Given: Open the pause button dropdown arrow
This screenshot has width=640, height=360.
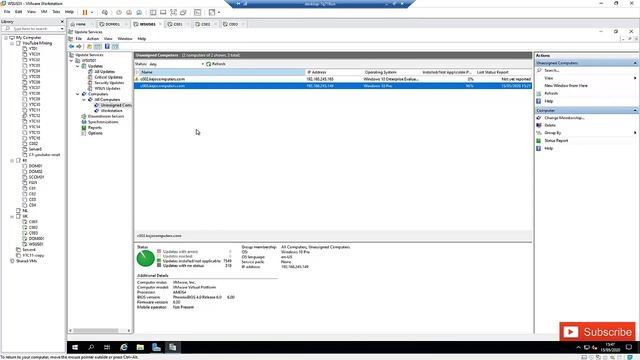Looking at the screenshot, I should coord(92,12).
